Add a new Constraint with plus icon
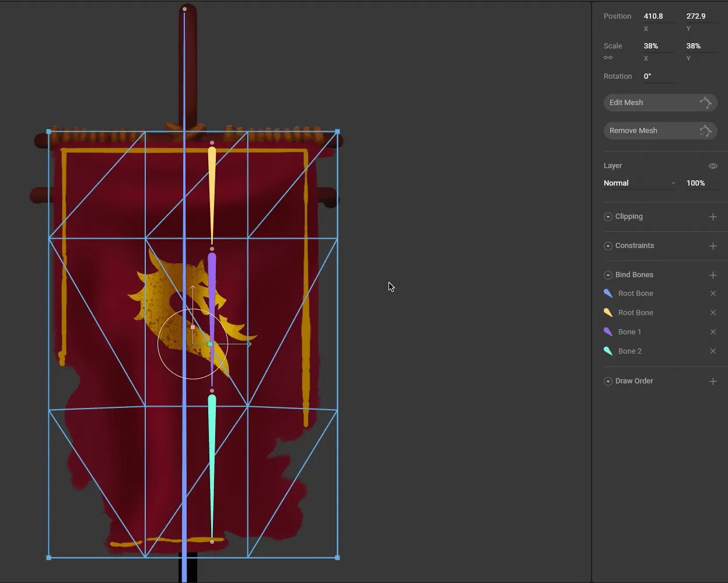The width and height of the screenshot is (728, 583). pos(713,246)
